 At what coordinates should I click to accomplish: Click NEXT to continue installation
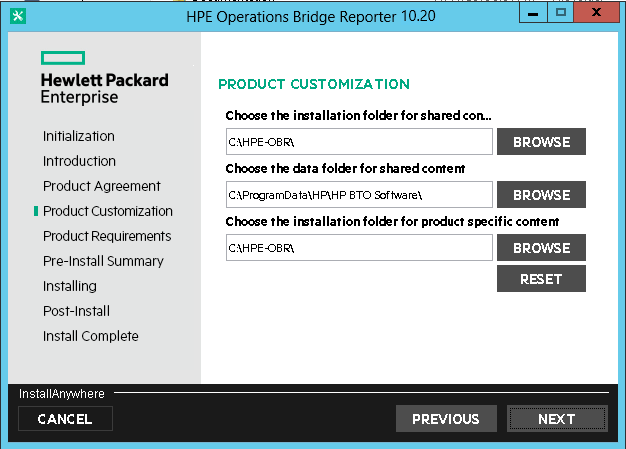click(x=557, y=419)
